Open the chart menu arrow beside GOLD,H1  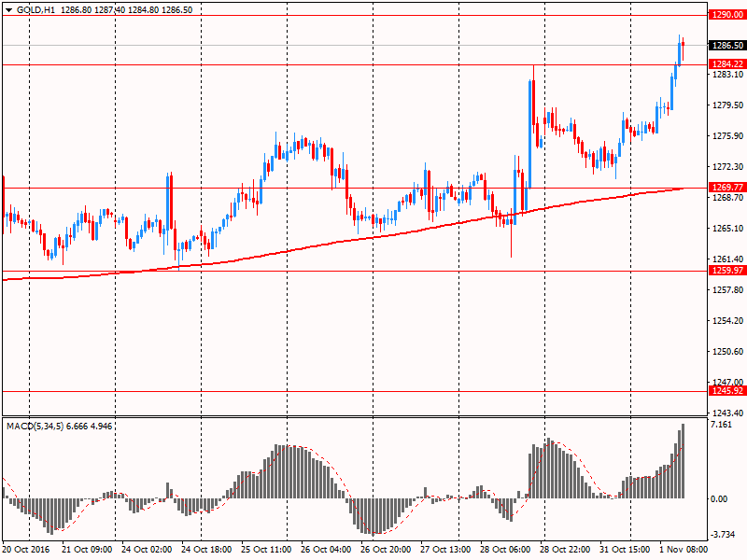[x=9, y=10]
